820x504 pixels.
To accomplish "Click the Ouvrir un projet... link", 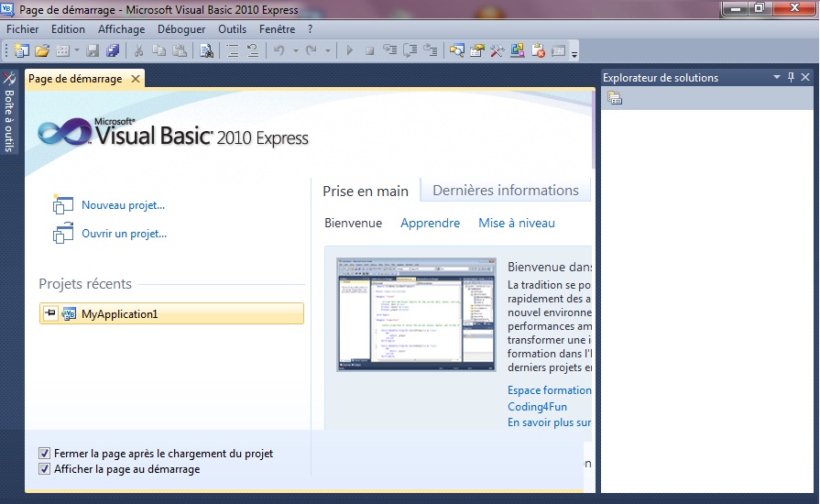I will click(124, 234).
